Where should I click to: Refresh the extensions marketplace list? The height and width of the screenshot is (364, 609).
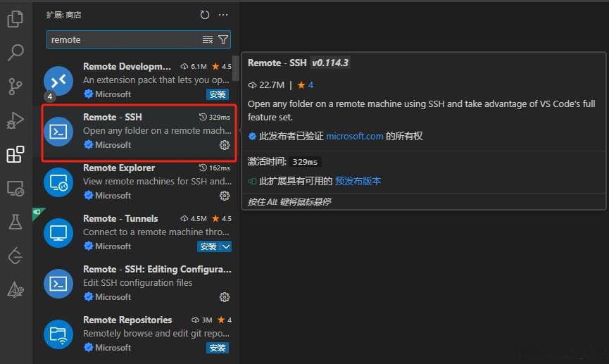(205, 15)
